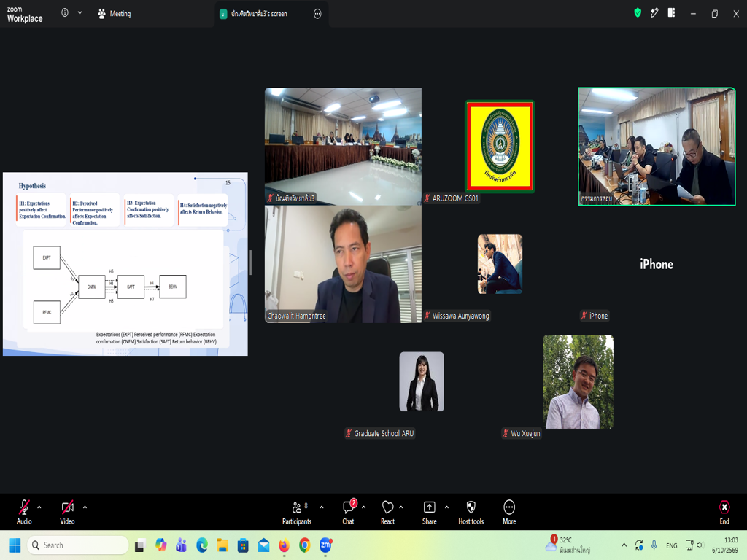Expand audio options arrow next to Audio

39,507
